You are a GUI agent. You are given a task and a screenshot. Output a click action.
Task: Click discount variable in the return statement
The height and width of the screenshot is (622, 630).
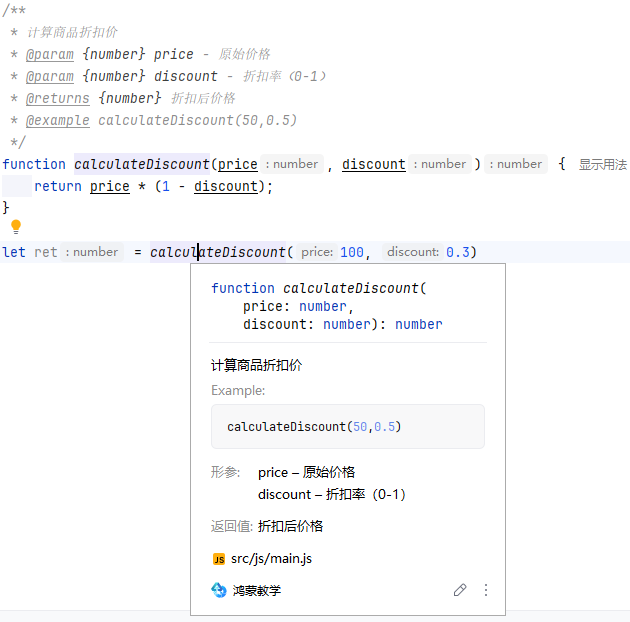tap(226, 186)
